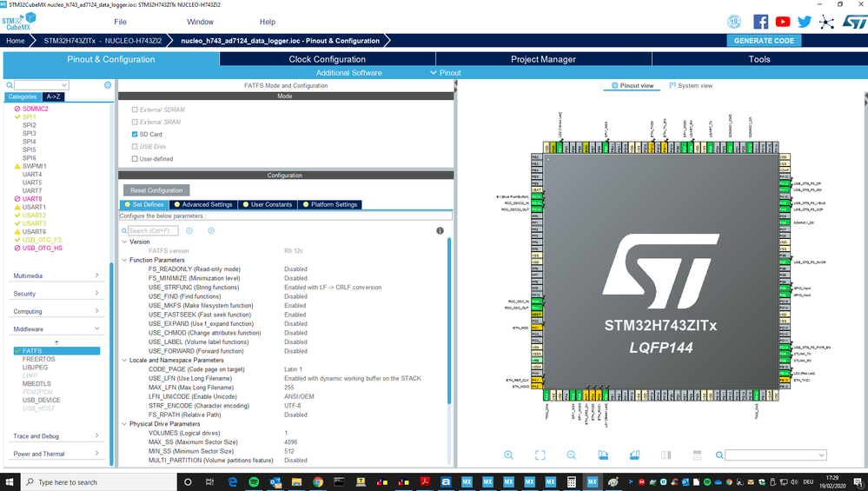Open the pin search combo box dropdown
Viewport: 868px width, 491px height.
[821, 455]
